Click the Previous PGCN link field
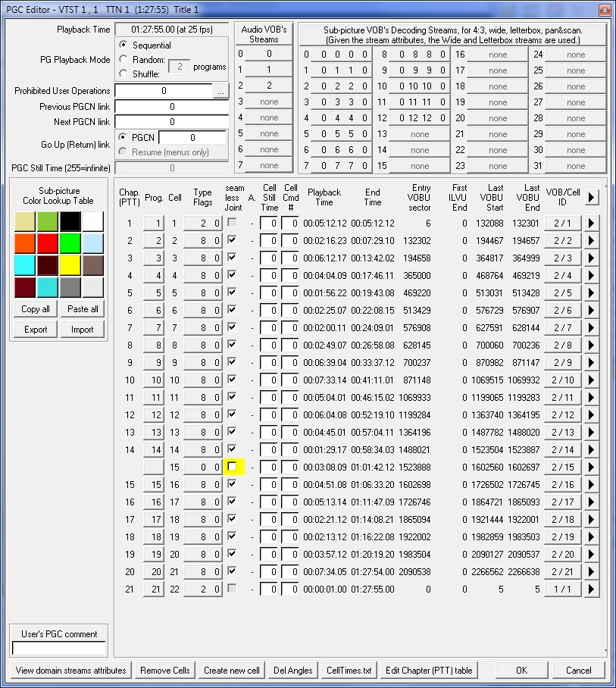 coord(172,107)
